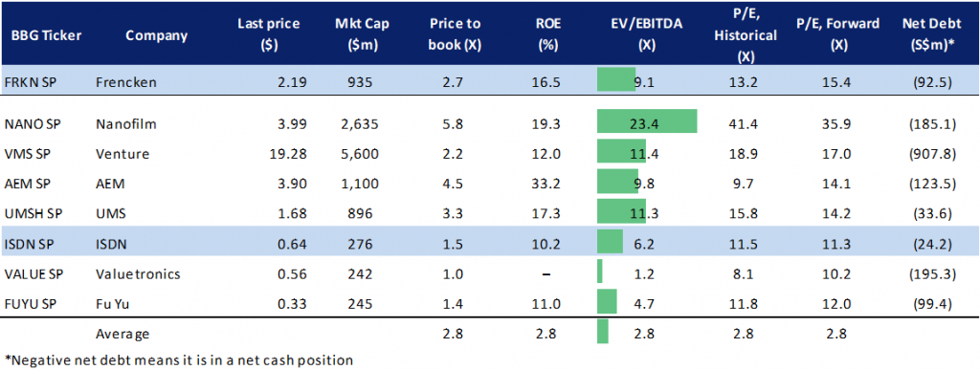Select the UMSH SP ticker cell
This screenshot has width=980, height=370.
pyautogui.click(x=31, y=212)
